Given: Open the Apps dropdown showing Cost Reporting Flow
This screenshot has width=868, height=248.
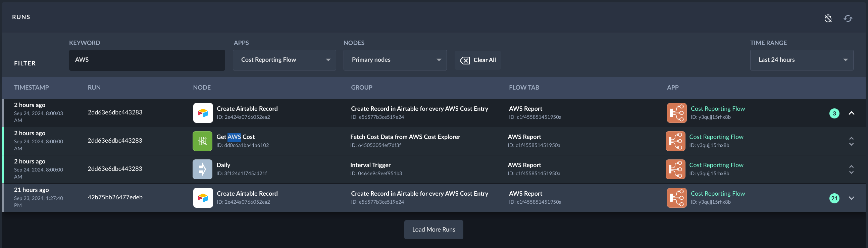Looking at the screenshot, I should 284,60.
